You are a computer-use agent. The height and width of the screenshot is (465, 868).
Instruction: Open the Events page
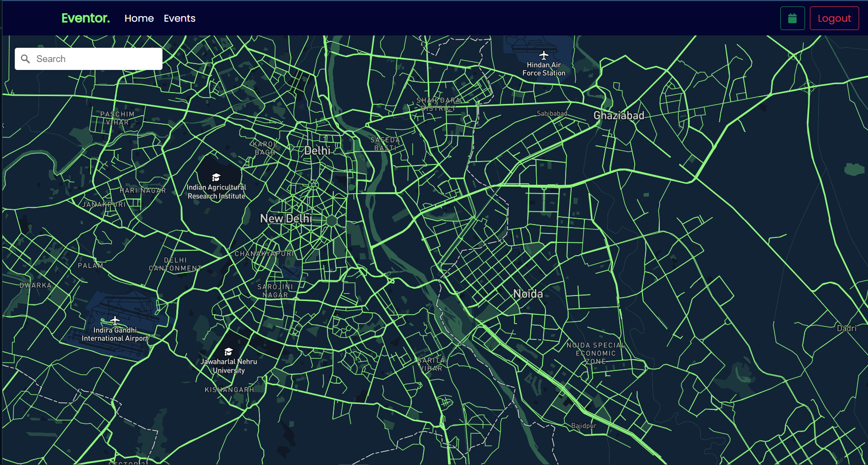click(180, 18)
